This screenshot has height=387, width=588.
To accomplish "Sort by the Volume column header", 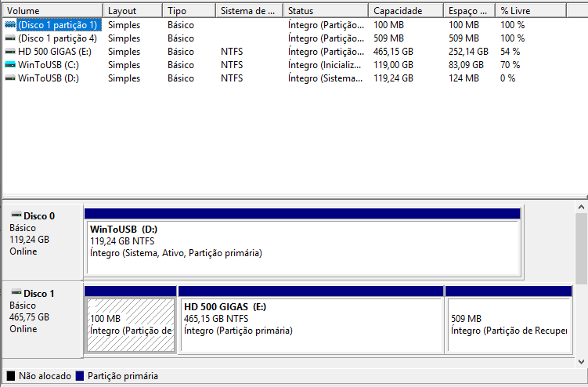I will coord(52,11).
